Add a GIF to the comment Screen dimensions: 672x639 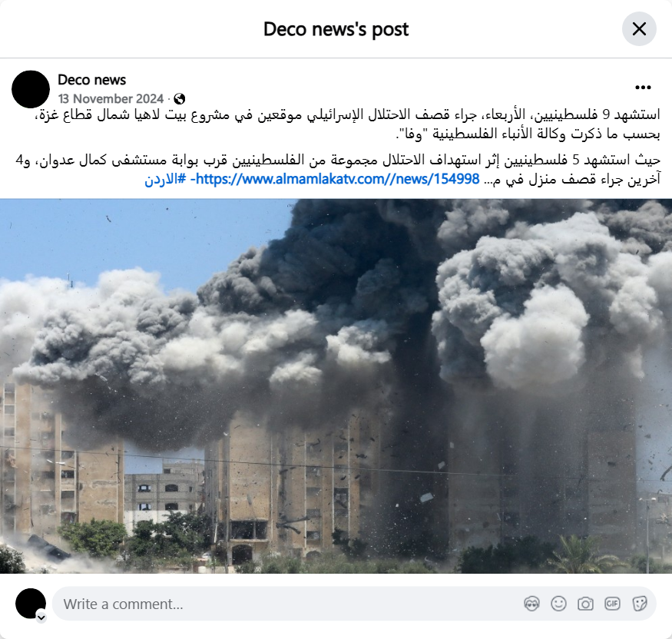(x=612, y=604)
